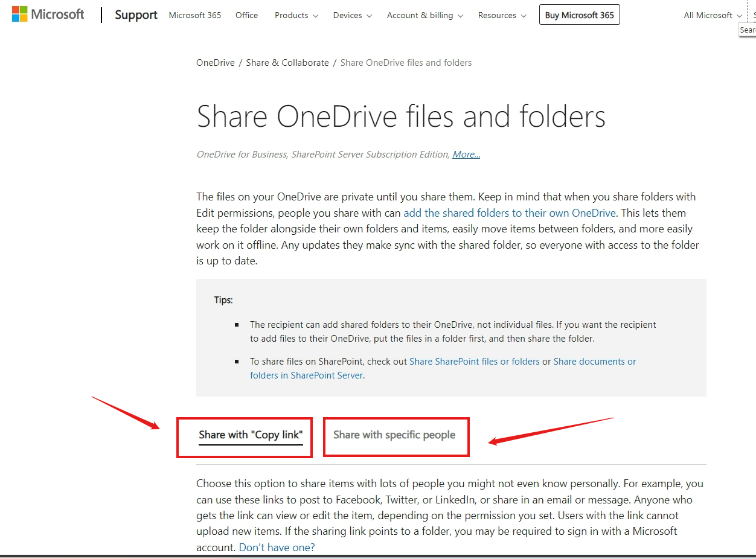Click the Support menu item
Viewport: 756px width, 559px height.
[136, 15]
